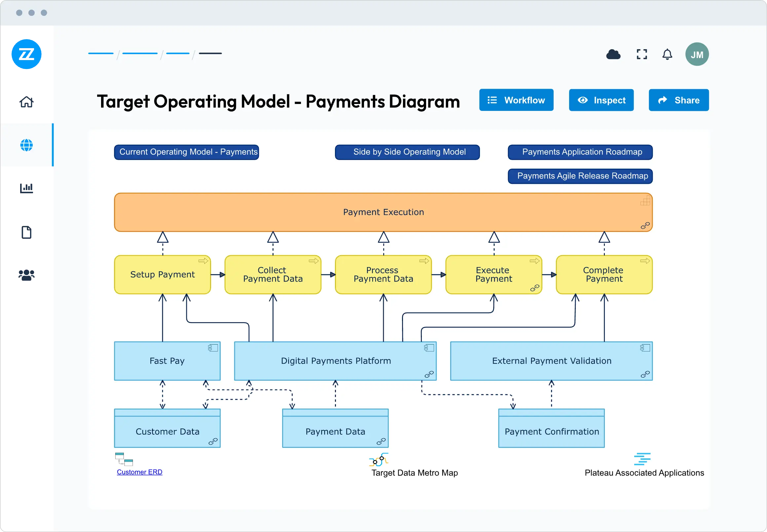
Task: Click the grid icon on Payment Execution
Action: tap(645, 200)
